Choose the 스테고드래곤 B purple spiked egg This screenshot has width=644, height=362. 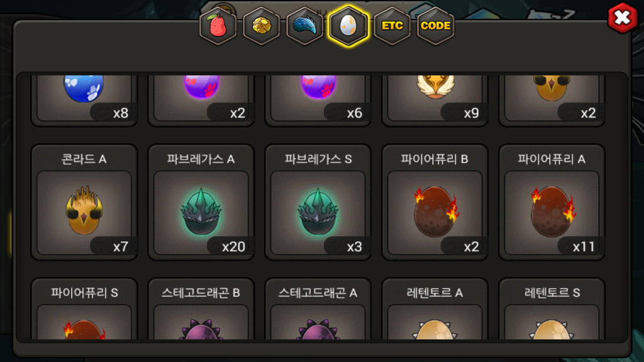point(201,309)
